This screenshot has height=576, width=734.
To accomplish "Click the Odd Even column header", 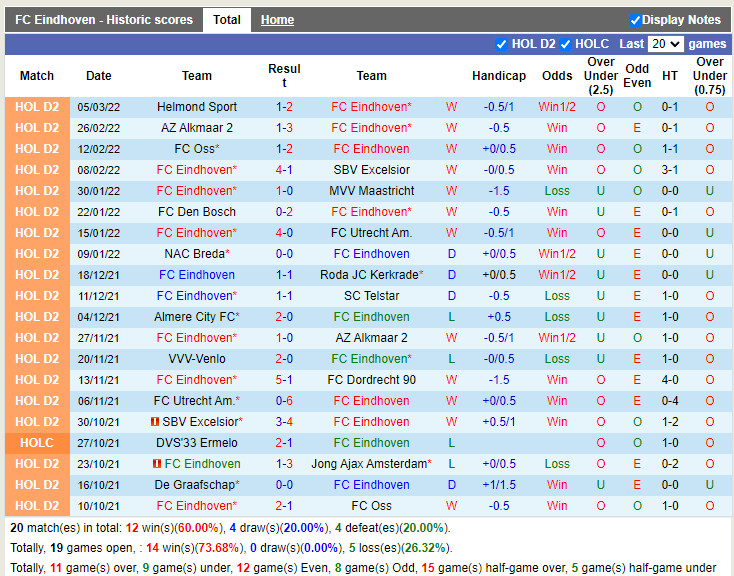I will pos(637,76).
